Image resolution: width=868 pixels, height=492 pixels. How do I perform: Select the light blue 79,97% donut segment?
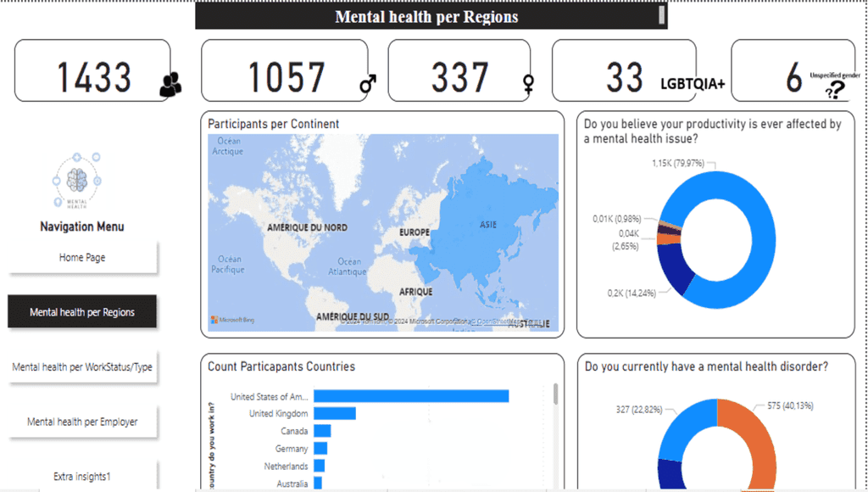click(x=763, y=239)
